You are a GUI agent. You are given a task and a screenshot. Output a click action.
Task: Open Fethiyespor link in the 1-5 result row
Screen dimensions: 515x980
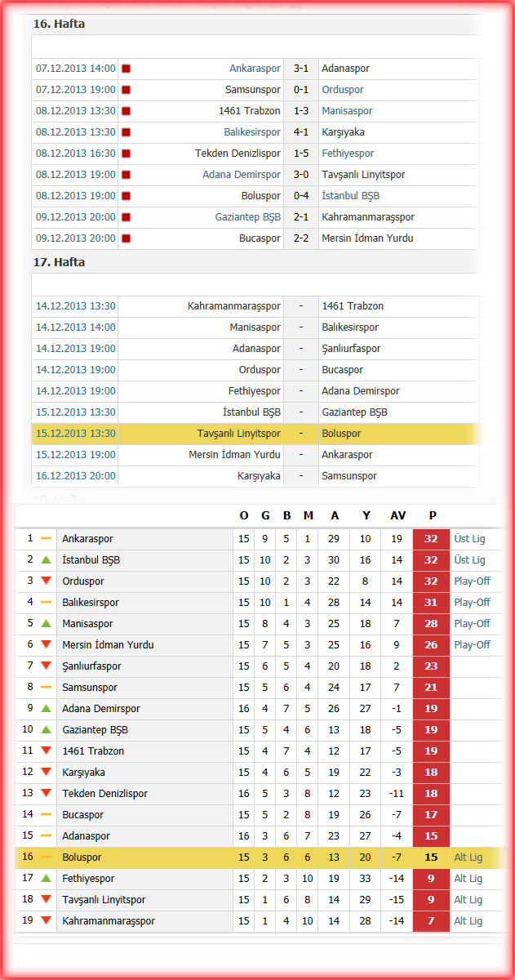coord(348,154)
